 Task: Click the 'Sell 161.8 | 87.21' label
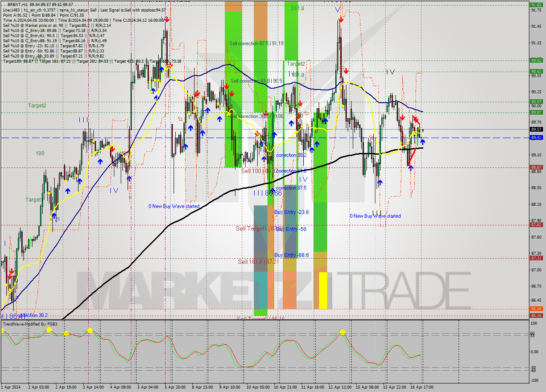[x=258, y=262]
